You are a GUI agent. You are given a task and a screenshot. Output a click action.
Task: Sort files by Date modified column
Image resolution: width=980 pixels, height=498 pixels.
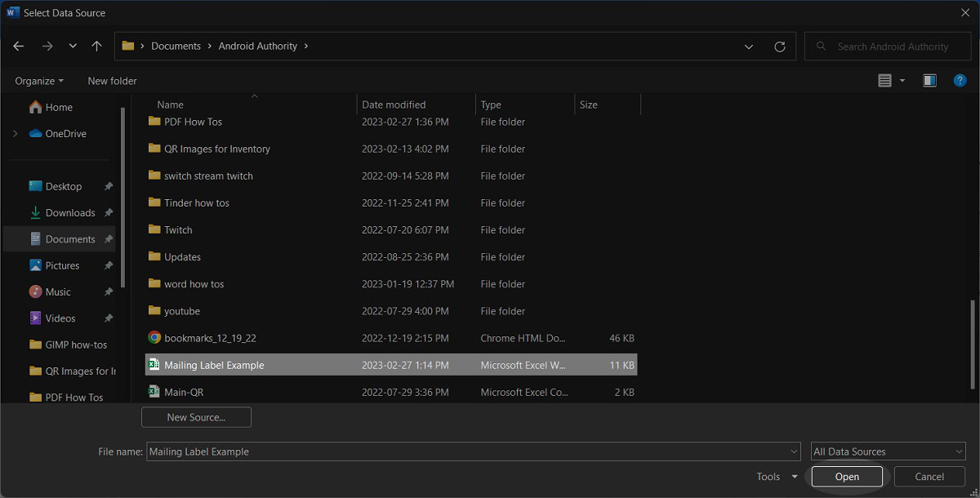click(x=394, y=104)
